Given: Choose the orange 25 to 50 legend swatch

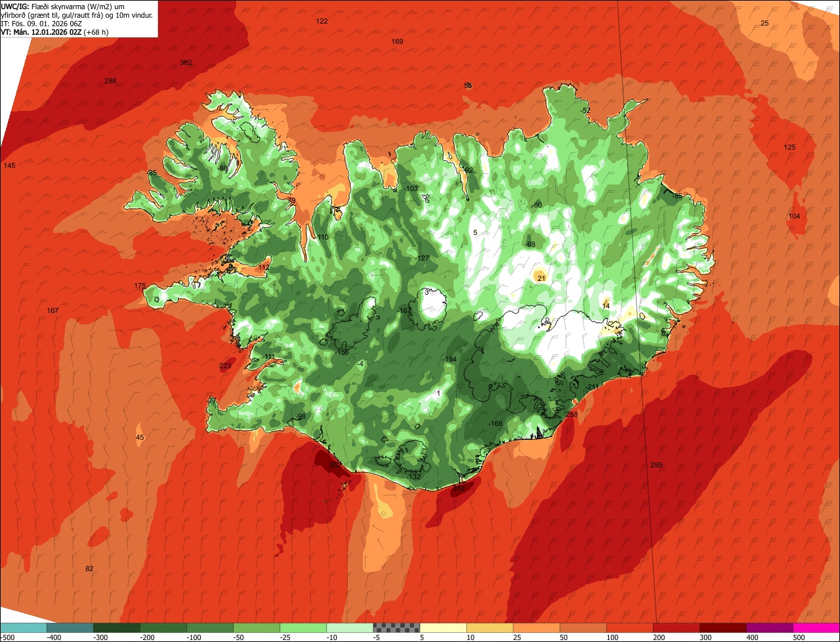Looking at the screenshot, I should click(x=536, y=628).
